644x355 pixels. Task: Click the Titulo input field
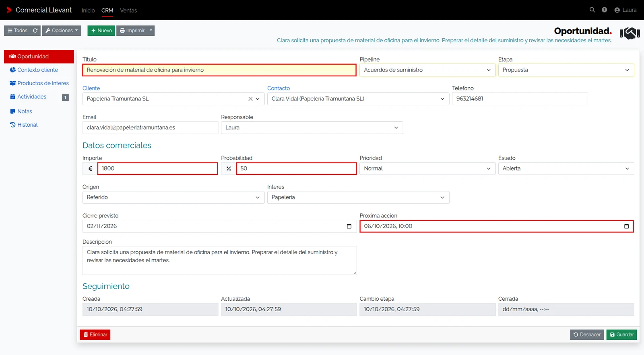point(219,70)
